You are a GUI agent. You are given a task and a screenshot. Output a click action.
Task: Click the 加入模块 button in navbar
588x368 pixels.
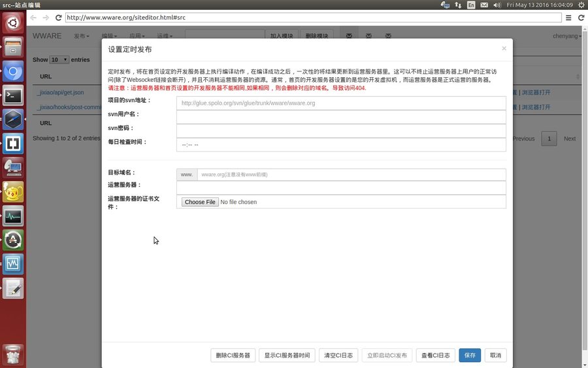(x=282, y=36)
